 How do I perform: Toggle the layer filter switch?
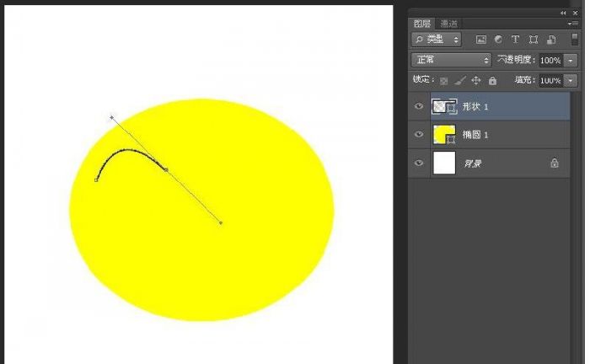(x=575, y=39)
